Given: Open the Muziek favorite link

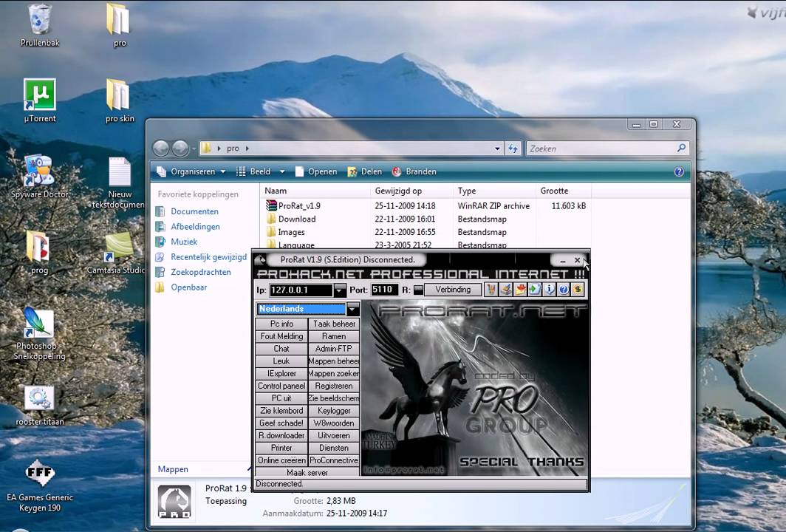Looking at the screenshot, I should coord(184,242).
